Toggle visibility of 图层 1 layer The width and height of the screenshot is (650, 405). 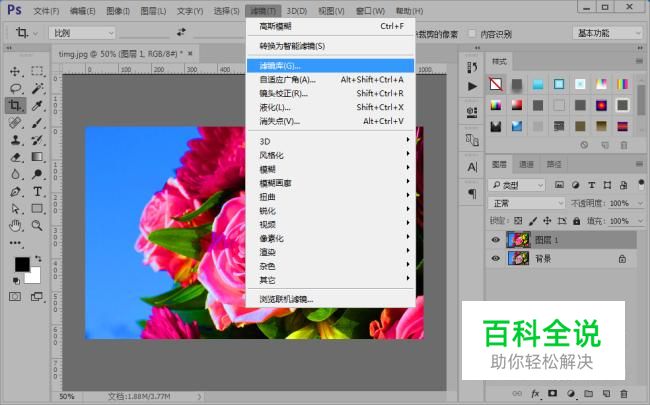[x=495, y=240]
